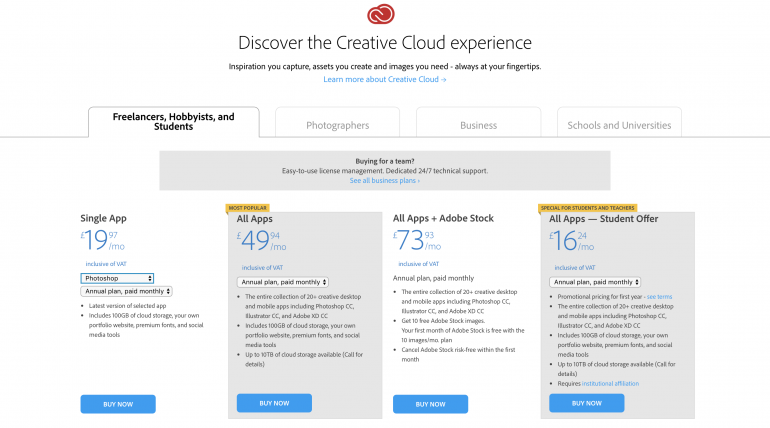Screen dimensions: 770x428
Task: Follow the See all business plans link
Action: [385, 181]
